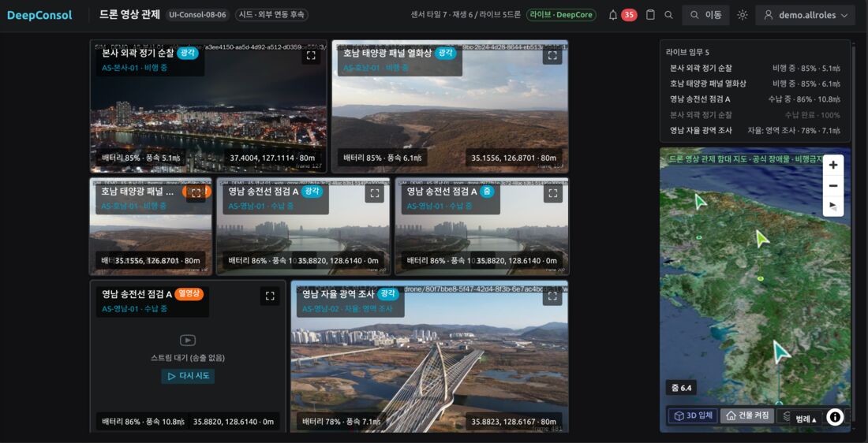Open the demo.allroles user dropdown
The width and height of the screenshot is (868, 443).
805,15
